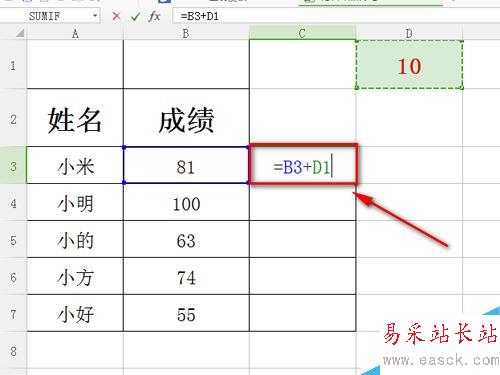Select row 2 header
This screenshot has width=500, height=375.
click(13, 118)
